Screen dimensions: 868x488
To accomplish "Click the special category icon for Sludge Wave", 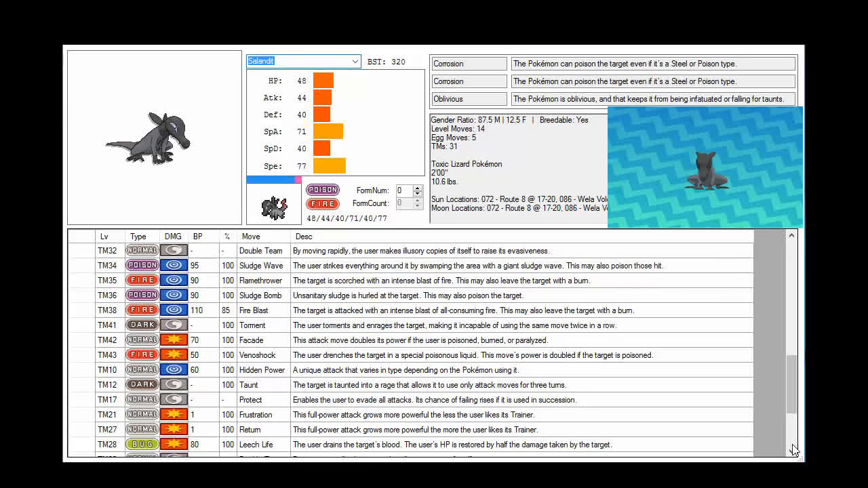I will (x=174, y=266).
